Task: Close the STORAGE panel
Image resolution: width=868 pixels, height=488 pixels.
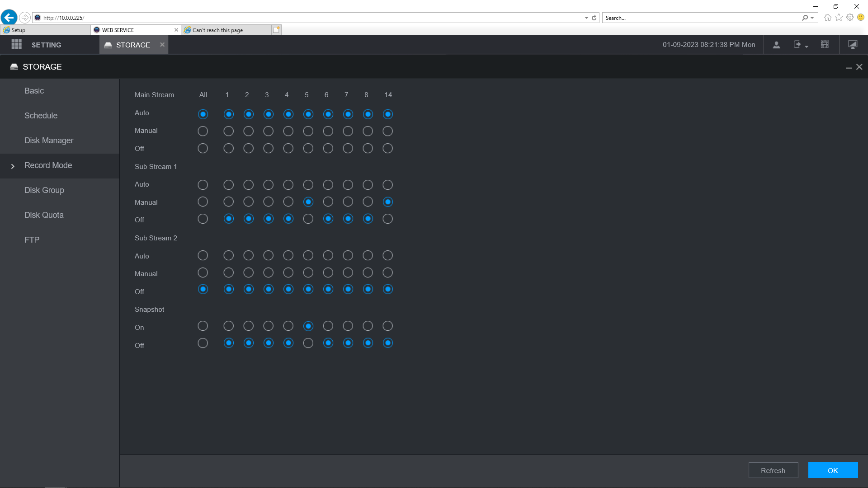Action: coord(859,67)
